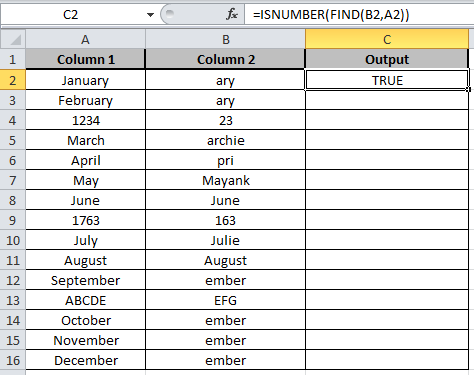The width and height of the screenshot is (474, 375).
Task: Select highlighted column C header
Action: click(387, 40)
